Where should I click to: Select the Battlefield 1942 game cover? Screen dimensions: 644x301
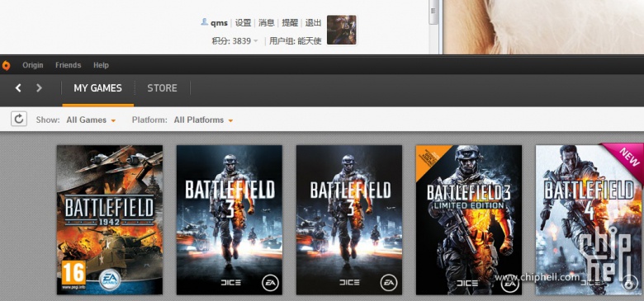[110, 220]
